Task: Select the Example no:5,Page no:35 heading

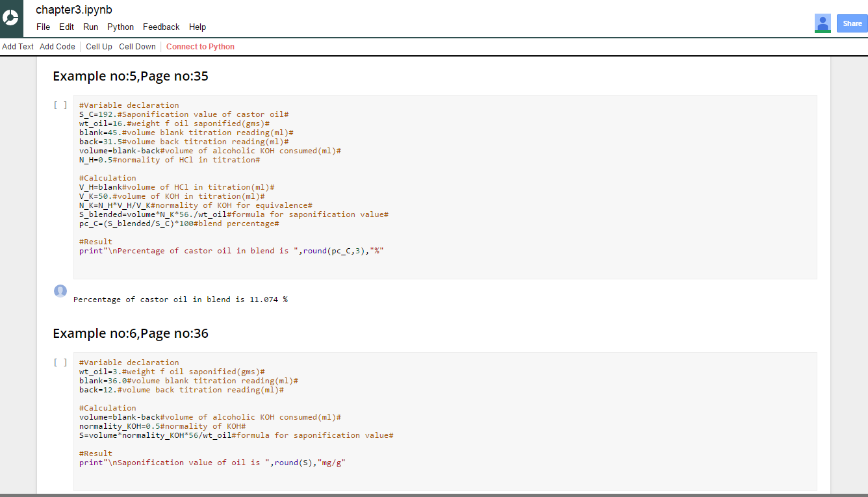Action: 131,76
